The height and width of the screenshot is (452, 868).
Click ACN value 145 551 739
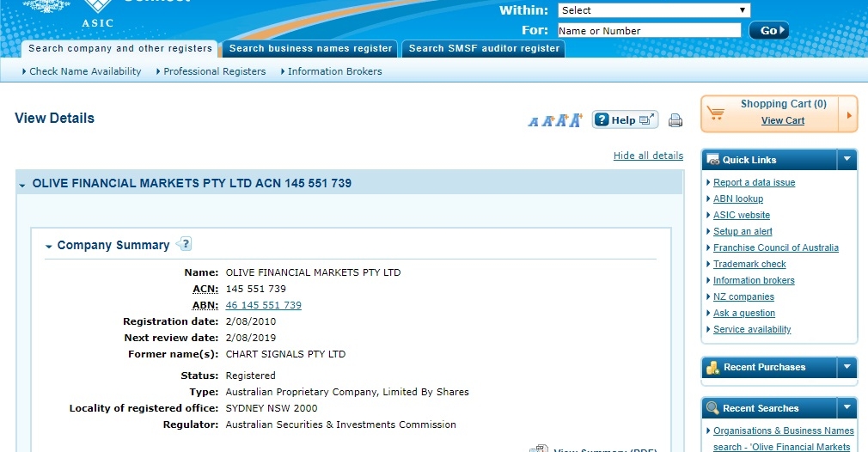[x=256, y=289]
